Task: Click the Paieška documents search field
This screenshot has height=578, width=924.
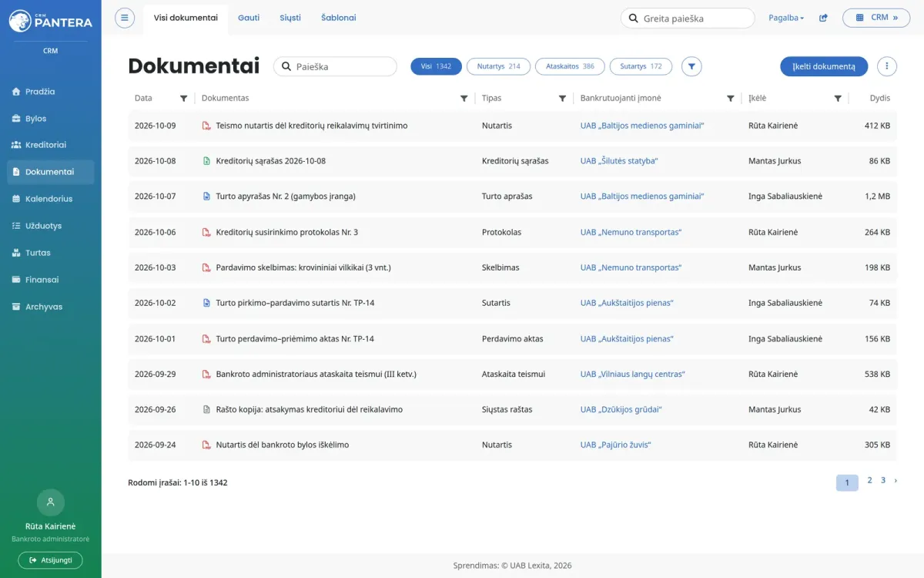Action: click(x=335, y=66)
